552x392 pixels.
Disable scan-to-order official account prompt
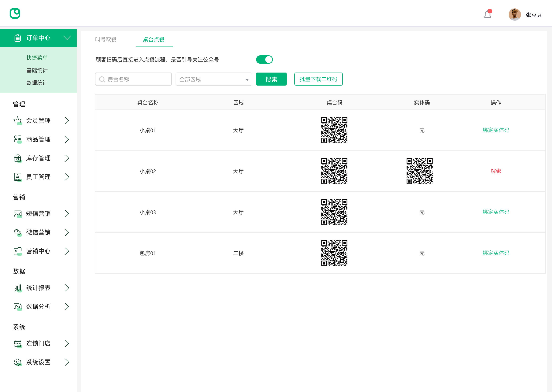click(x=264, y=59)
